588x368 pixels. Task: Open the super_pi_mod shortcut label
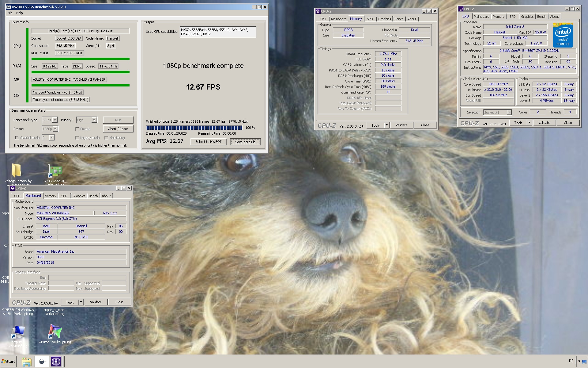pos(55,312)
